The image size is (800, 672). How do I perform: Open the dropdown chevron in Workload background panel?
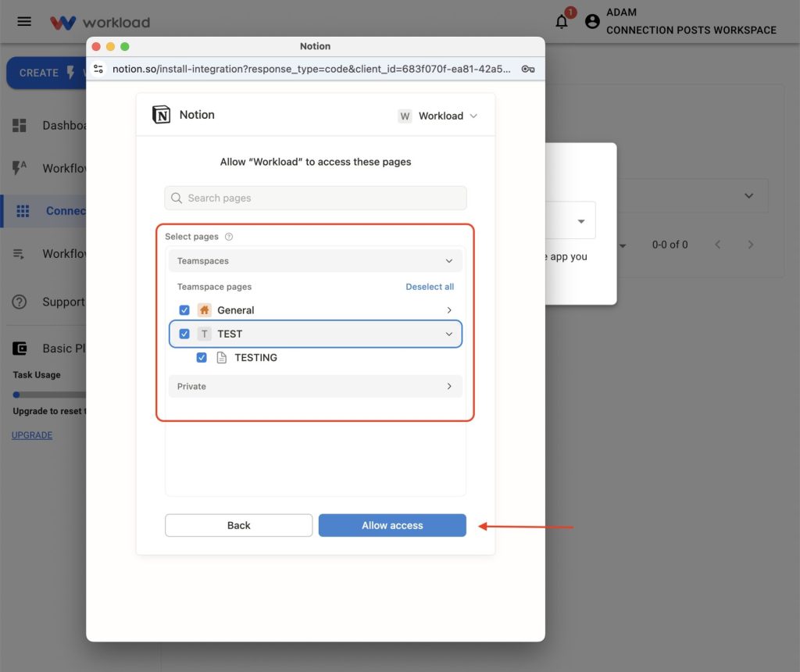(x=748, y=195)
